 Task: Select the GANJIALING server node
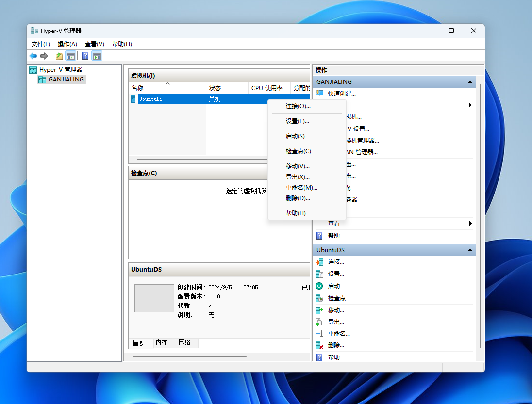tap(62, 80)
